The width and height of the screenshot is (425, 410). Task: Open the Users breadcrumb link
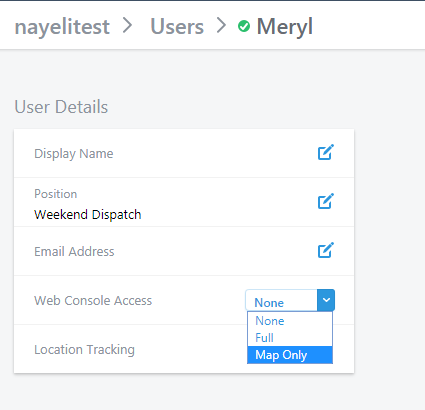pyautogui.click(x=177, y=26)
